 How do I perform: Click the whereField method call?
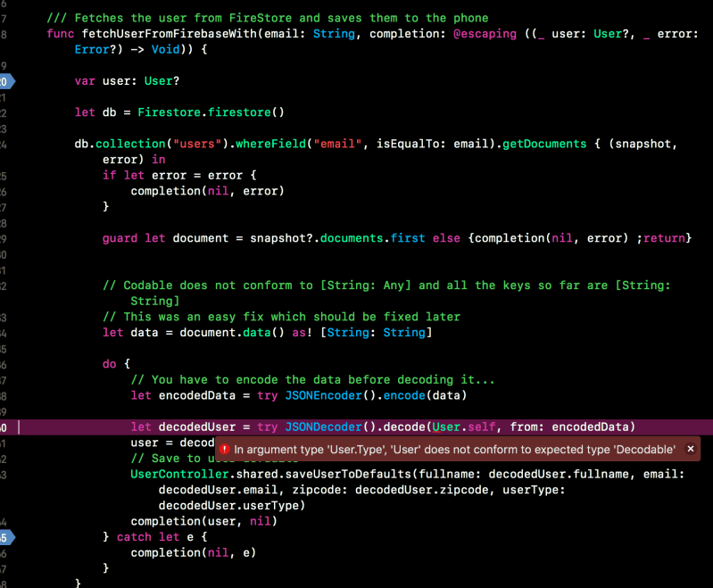[x=270, y=144]
